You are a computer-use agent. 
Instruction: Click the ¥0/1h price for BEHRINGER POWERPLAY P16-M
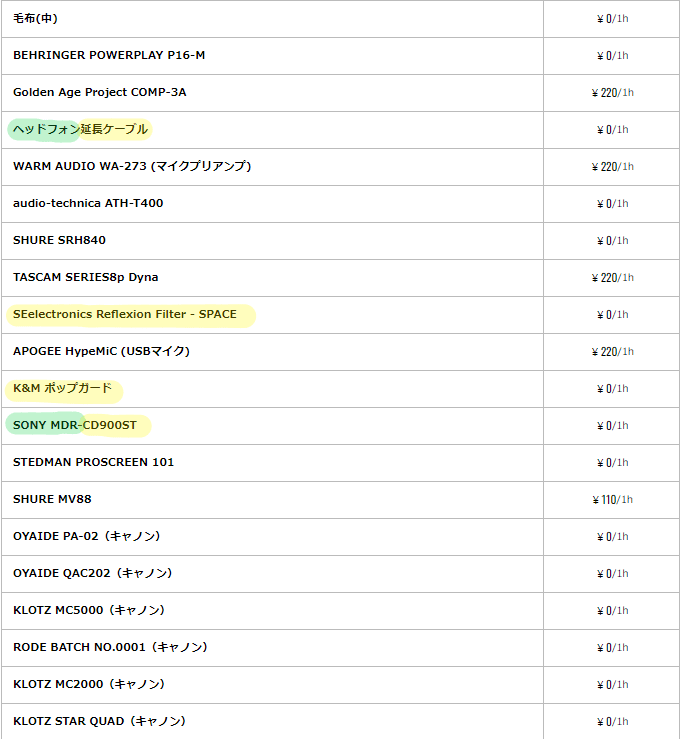coord(613,56)
